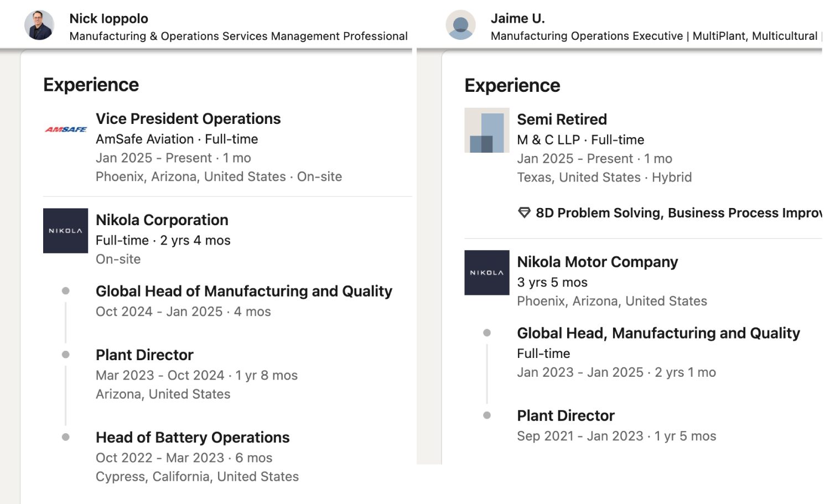
Task: Click the Nikola Motor Company logo in Jaime's experience
Action: (487, 273)
